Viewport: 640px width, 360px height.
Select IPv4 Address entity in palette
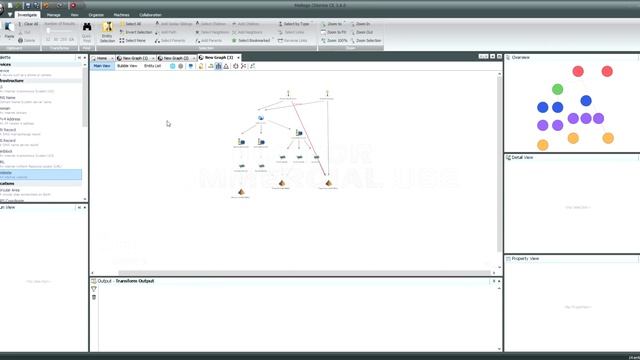pos(41,121)
